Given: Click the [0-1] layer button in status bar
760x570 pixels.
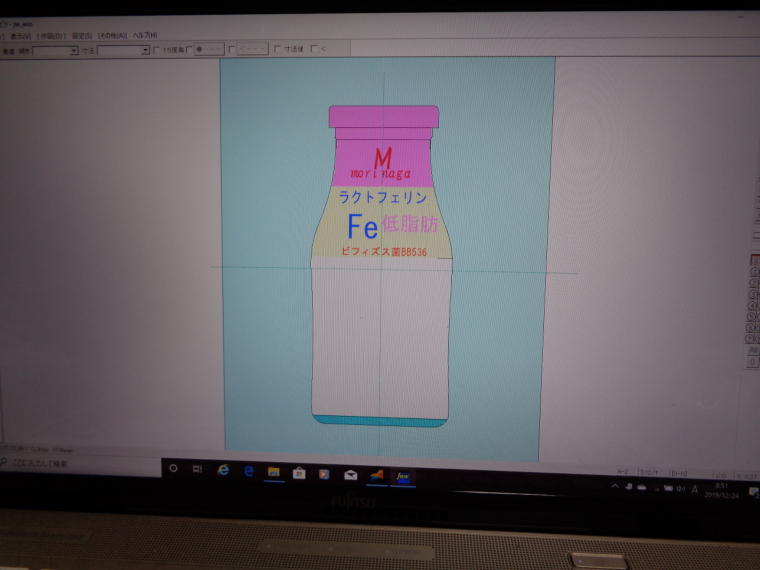Looking at the screenshot, I should 678,473.
